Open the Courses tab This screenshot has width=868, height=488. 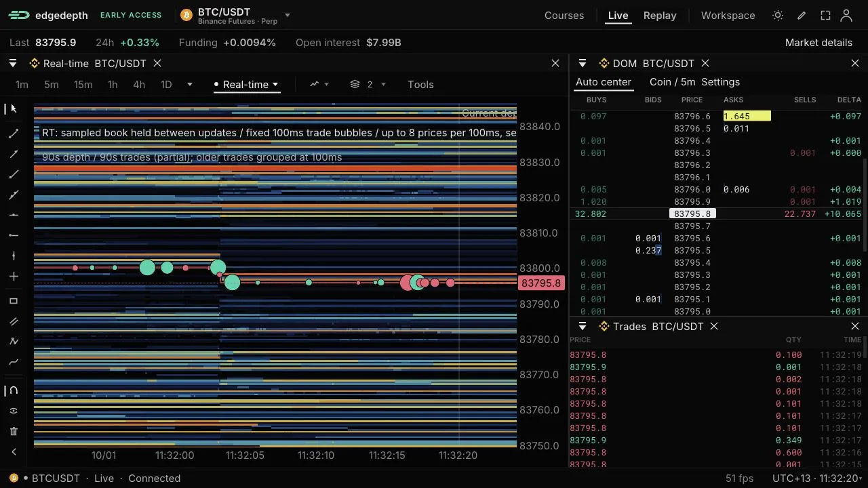pyautogui.click(x=564, y=16)
